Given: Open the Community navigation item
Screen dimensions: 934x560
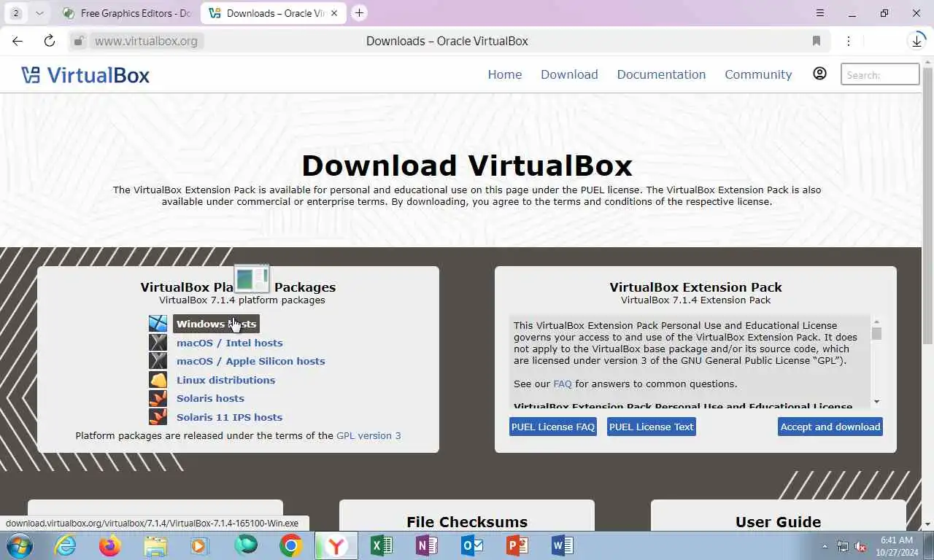Looking at the screenshot, I should tap(758, 74).
